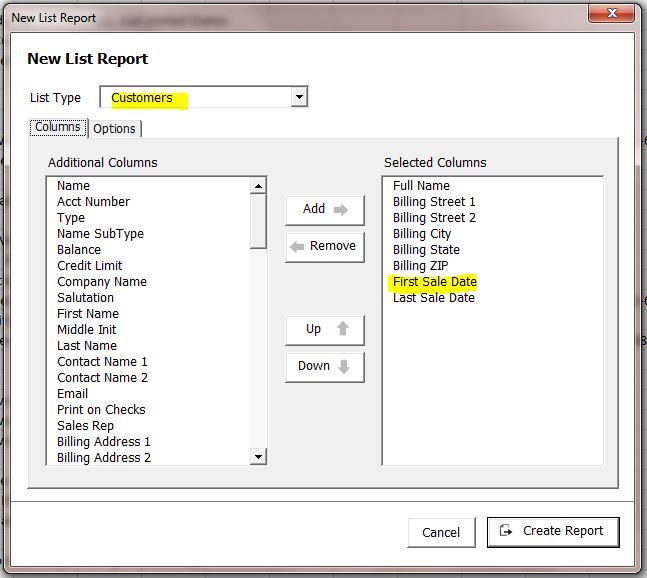Select 'Billing City' in Selected Columns
The width and height of the screenshot is (647, 578).
coord(422,234)
